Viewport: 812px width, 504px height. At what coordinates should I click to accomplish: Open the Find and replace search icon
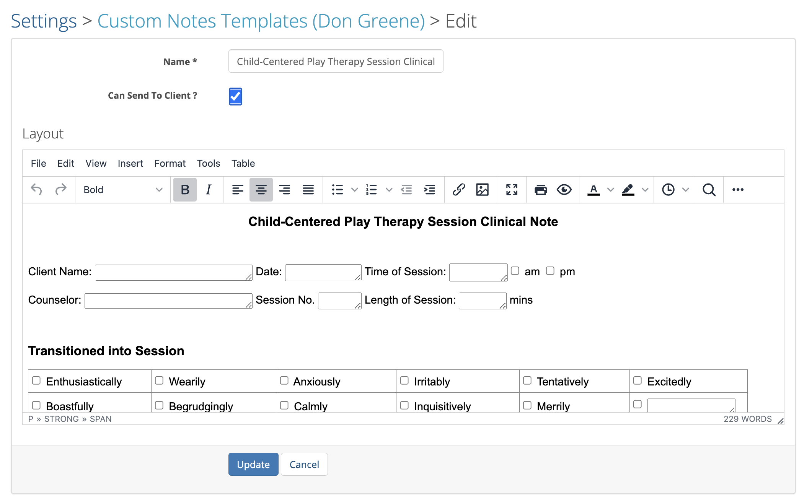tap(709, 189)
